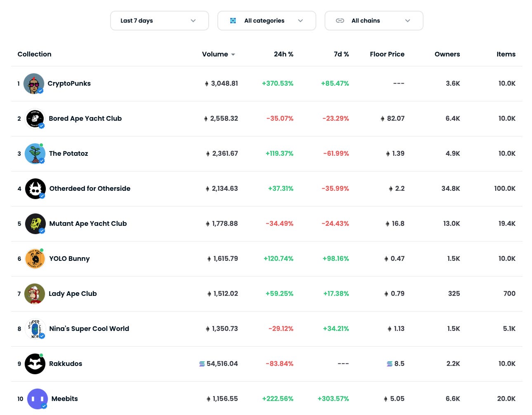Click Meebits verified badge
Screen dimensions: 532x415
pos(44,406)
